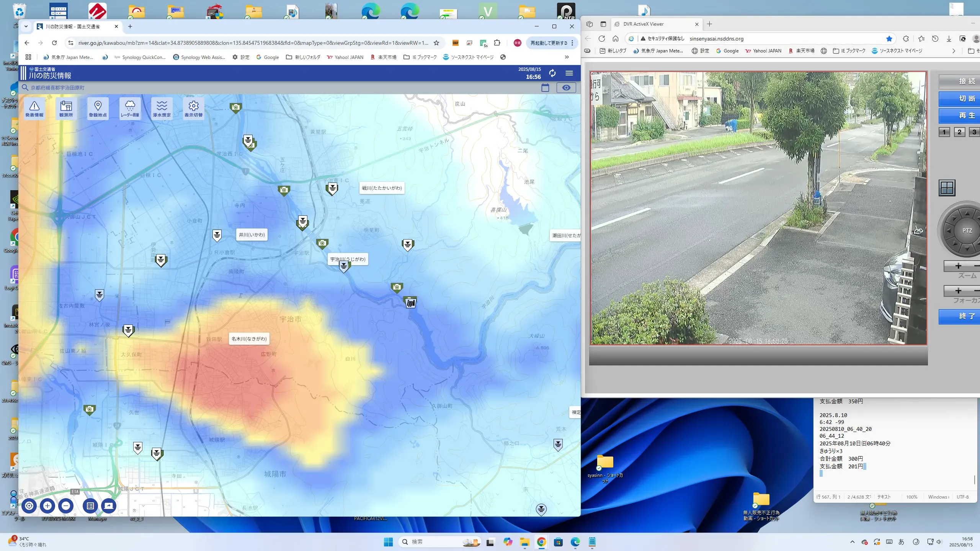Expand the Chrome tab search chevron
This screenshot has height=551, width=980.
point(26,26)
